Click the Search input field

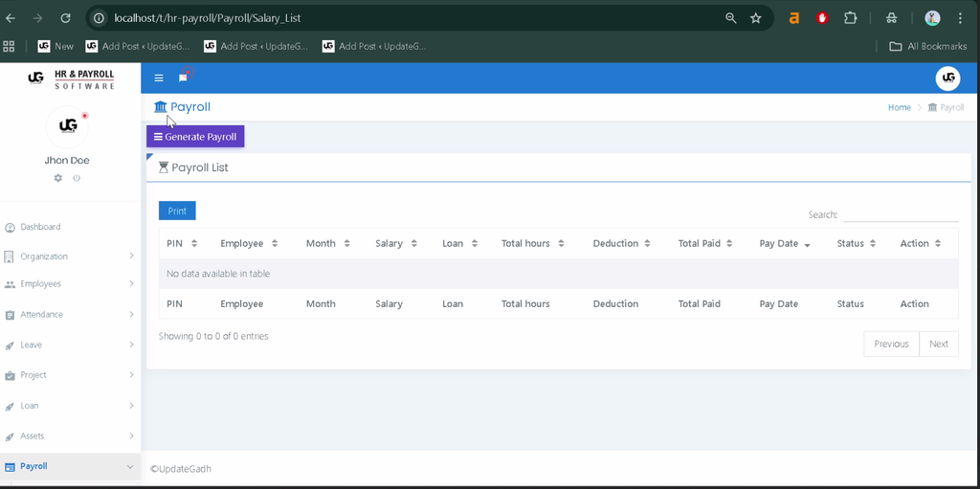tap(901, 214)
